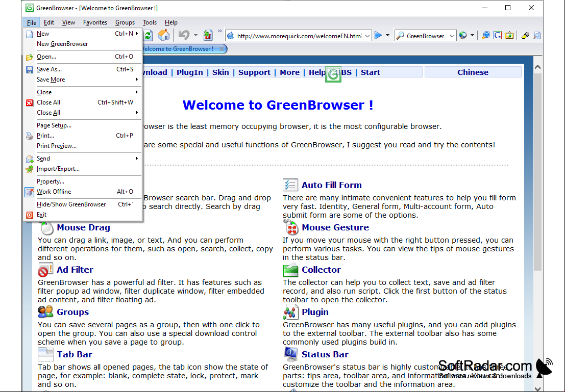
Task: Expand the Save More submenu
Action: pyautogui.click(x=83, y=80)
